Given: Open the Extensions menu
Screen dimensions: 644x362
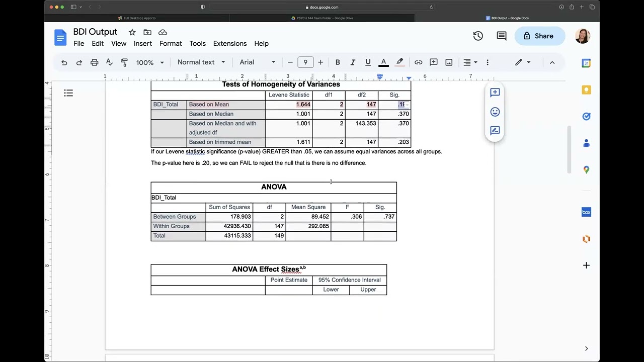Looking at the screenshot, I should click(x=230, y=43).
